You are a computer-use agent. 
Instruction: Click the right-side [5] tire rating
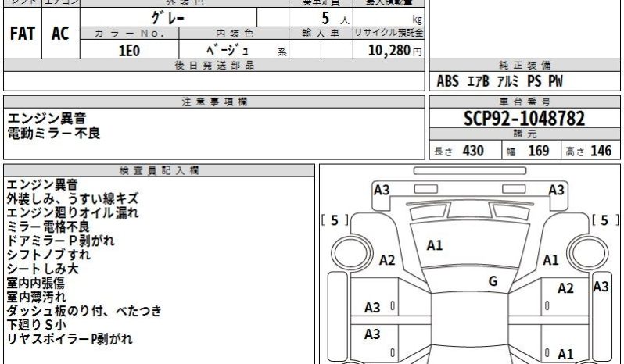tap(604, 220)
